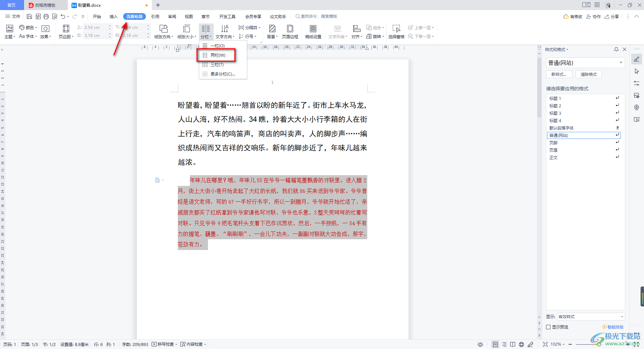Screen dimensions: 644x349
Task: Open Paper Size (纸张大小) menu
Action: point(187,32)
